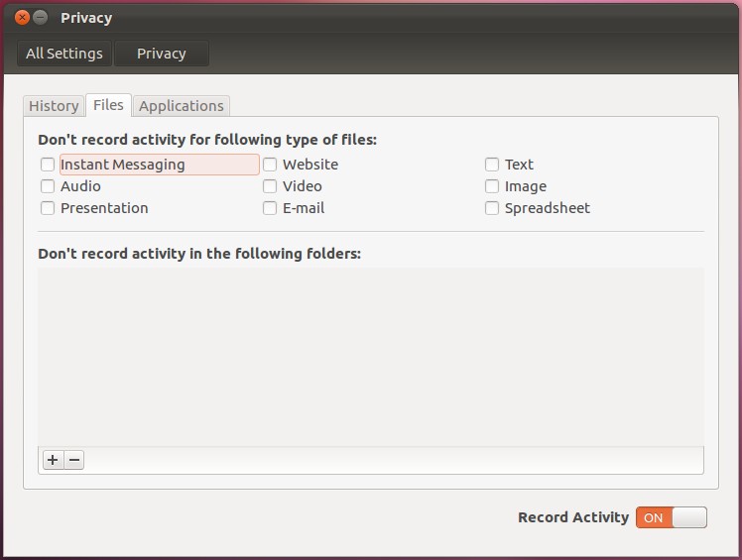Check the Website checkbox

[x=270, y=165]
